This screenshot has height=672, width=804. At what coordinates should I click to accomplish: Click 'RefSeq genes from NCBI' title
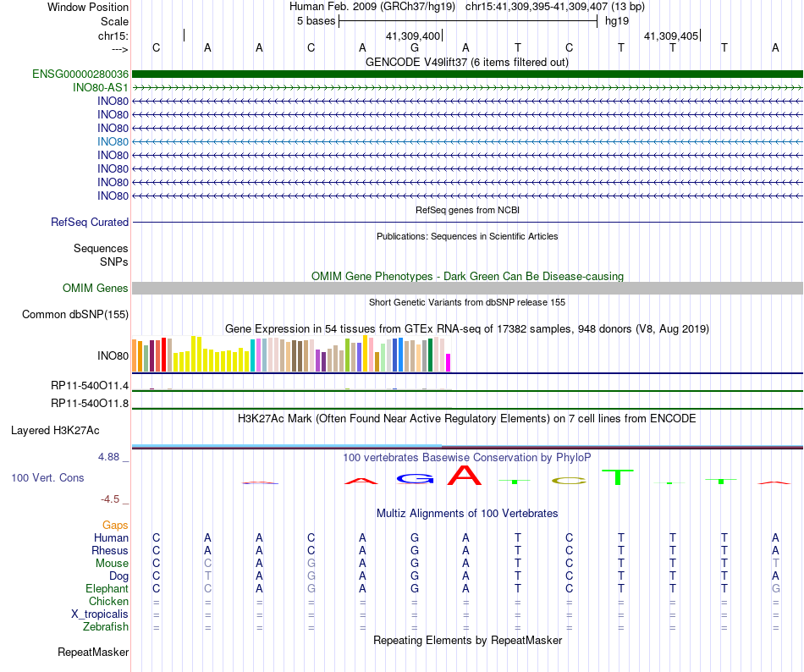[467, 210]
